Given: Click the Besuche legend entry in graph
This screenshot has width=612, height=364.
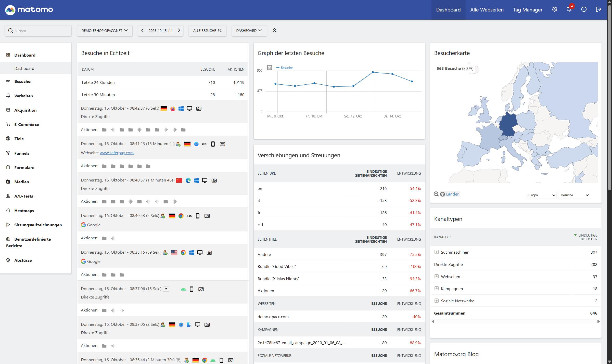Looking at the screenshot, I should 285,68.
